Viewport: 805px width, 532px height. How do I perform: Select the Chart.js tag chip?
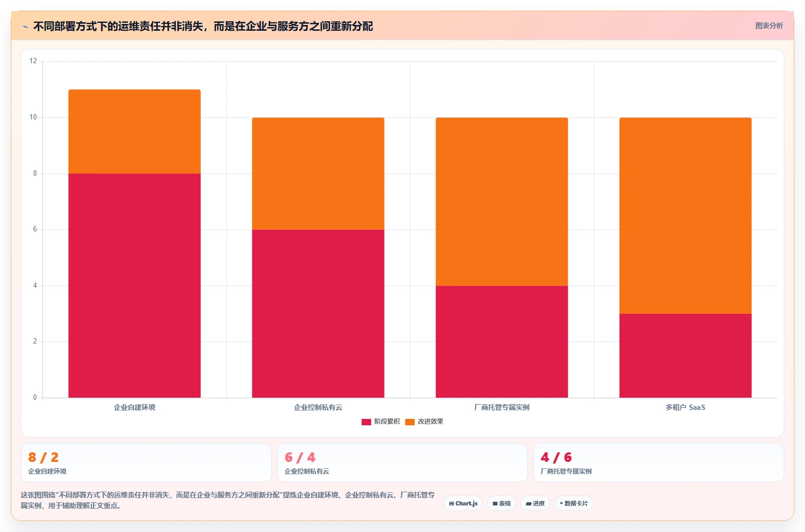click(x=463, y=503)
